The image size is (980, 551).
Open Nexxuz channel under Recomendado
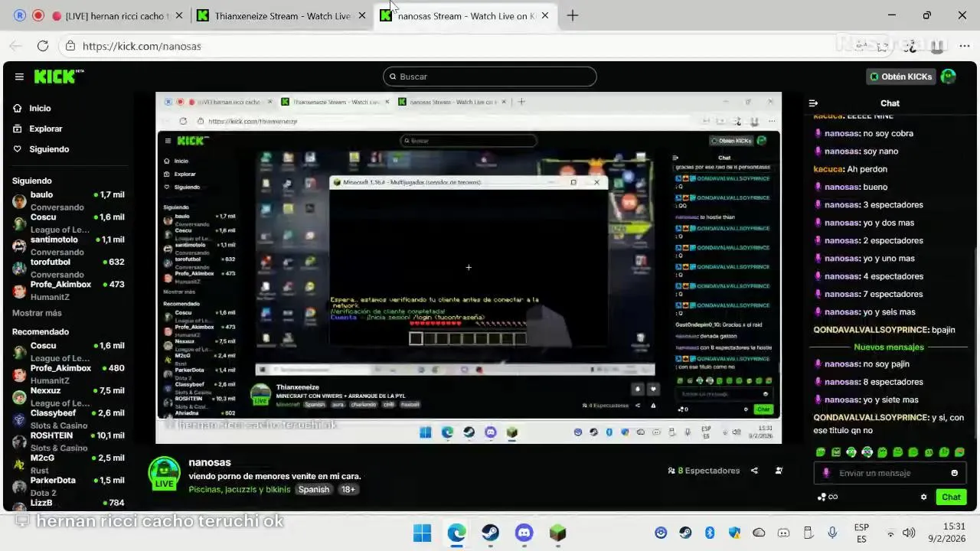tap(67, 396)
